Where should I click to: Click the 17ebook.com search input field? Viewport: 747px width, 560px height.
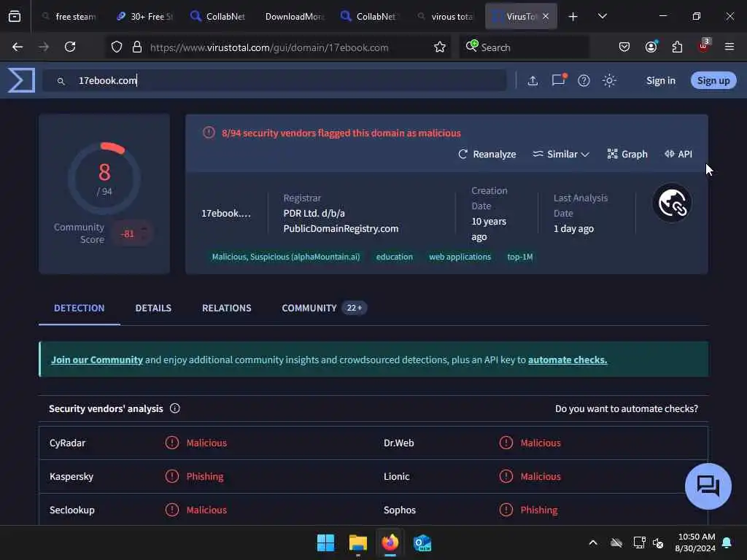274,80
